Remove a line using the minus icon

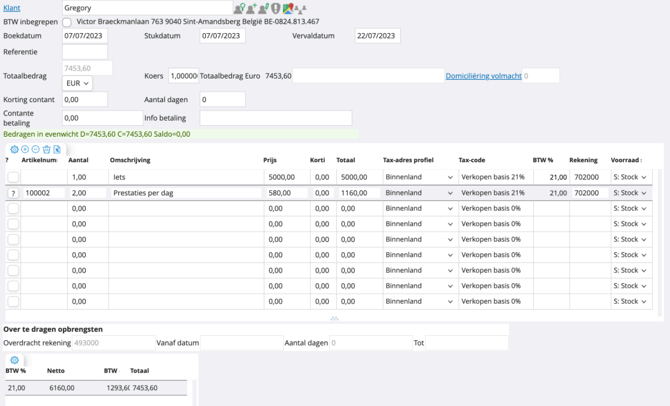click(x=36, y=149)
